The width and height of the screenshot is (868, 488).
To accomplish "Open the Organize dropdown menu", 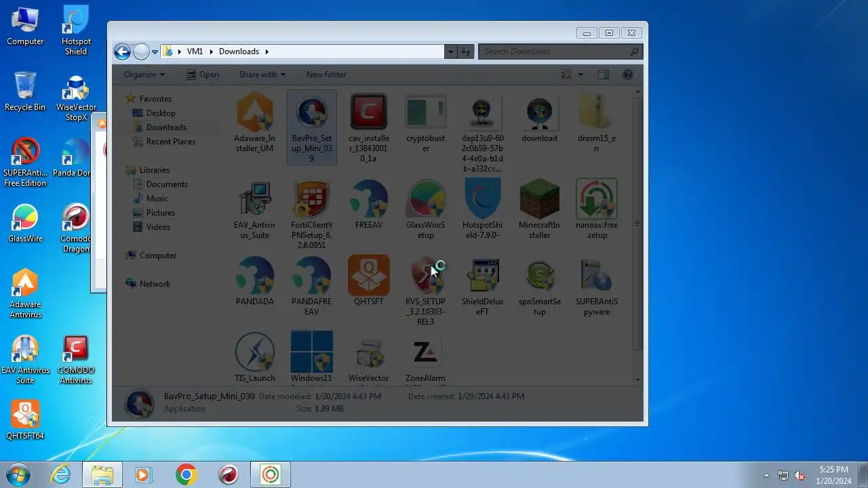I will 144,75.
